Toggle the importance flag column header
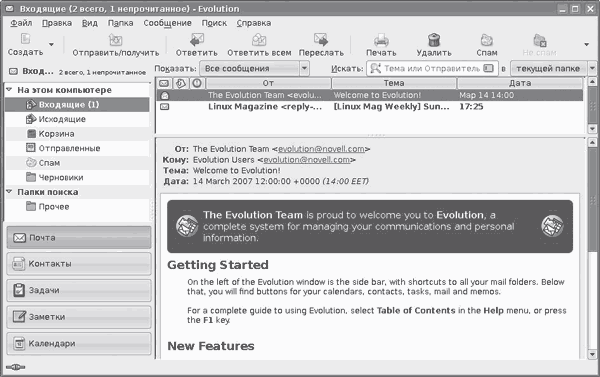The width and height of the screenshot is (600, 377). coord(197,83)
